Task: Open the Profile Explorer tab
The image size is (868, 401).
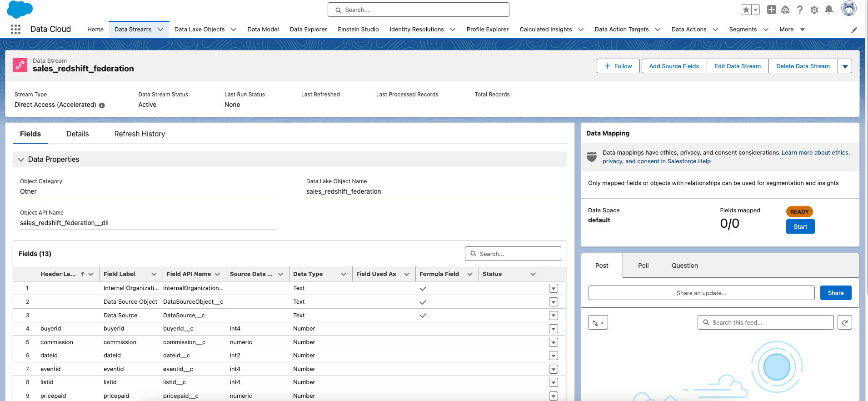Action: 488,30
